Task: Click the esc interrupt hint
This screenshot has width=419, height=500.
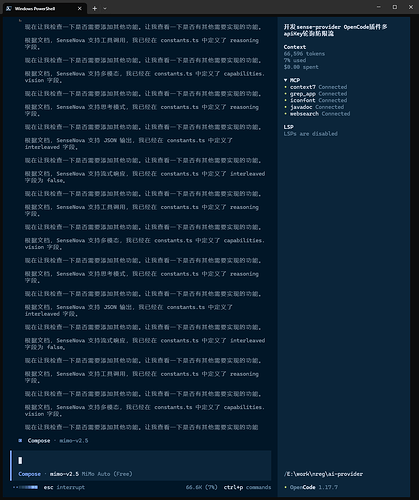Action: pyautogui.click(x=64, y=487)
